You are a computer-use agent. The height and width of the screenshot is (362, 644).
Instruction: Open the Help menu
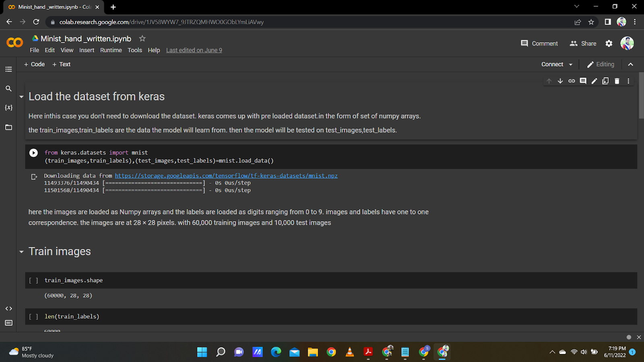[154, 50]
